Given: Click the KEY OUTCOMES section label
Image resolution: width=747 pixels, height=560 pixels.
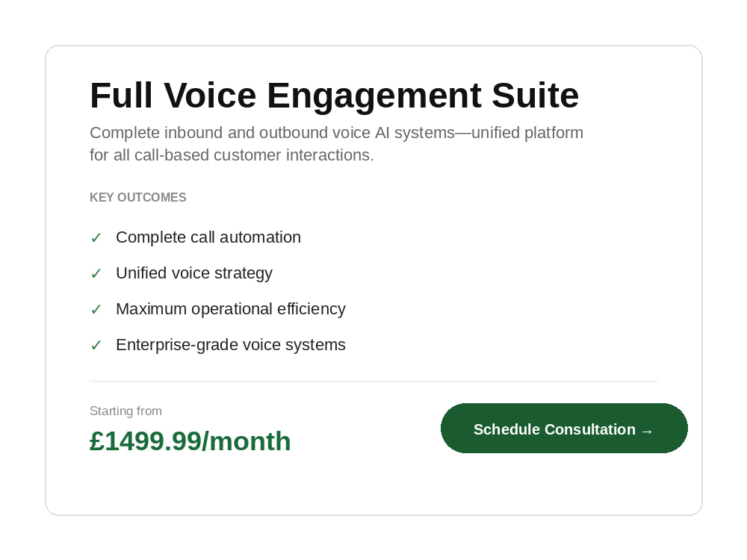Looking at the screenshot, I should [137, 197].
